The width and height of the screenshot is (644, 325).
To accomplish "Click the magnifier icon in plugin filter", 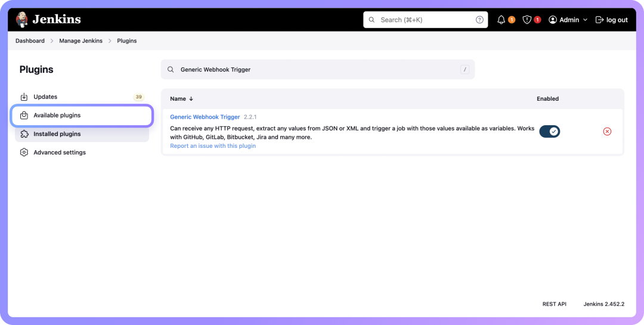I will click(x=171, y=69).
